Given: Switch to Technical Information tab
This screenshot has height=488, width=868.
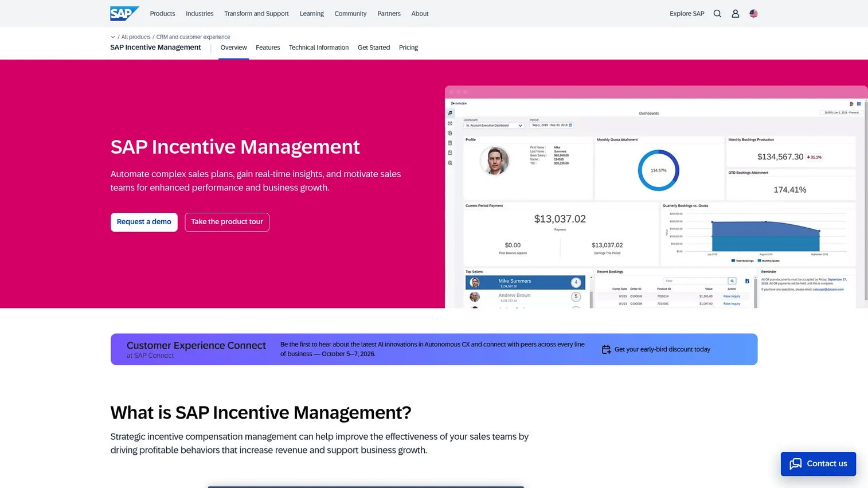Looking at the screenshot, I should [x=319, y=48].
